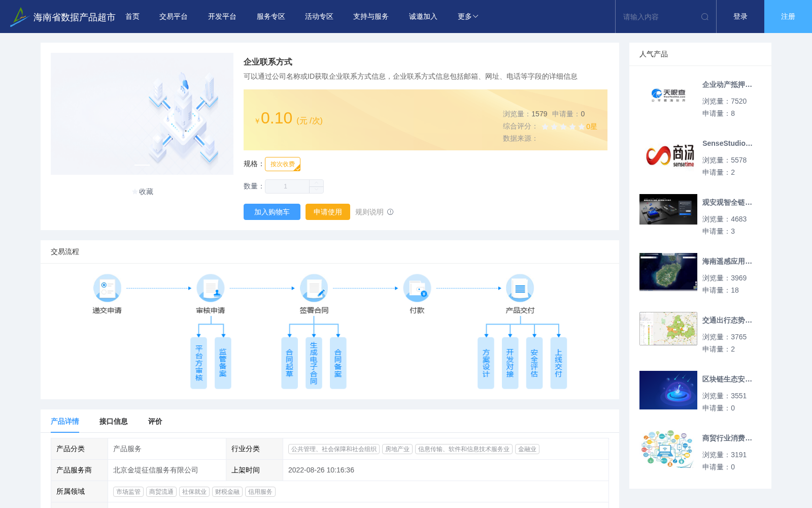The image size is (812, 508).
Task: Switch to the 产品详情 tab
Action: tap(65, 421)
